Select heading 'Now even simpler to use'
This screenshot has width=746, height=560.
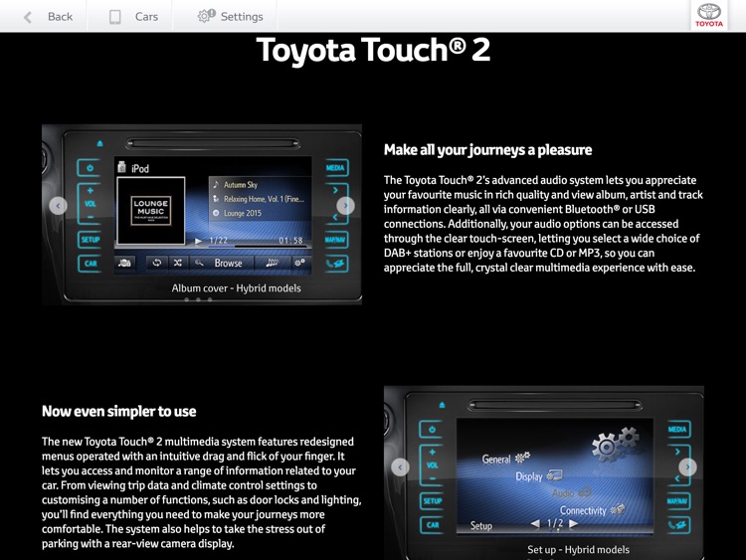(119, 411)
